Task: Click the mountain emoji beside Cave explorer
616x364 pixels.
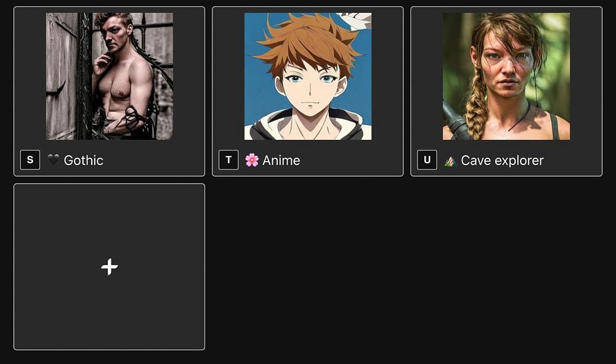Action: point(450,161)
